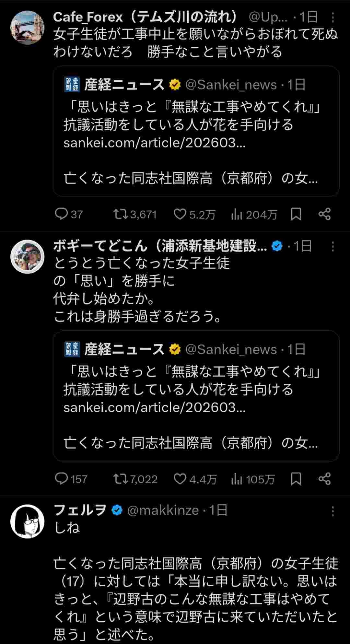Like the Cafe_Forex post with 5.2万 likes

click(180, 214)
